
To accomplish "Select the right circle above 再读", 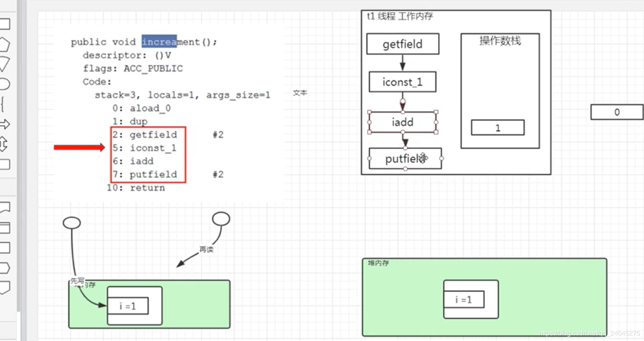I will pos(221,219).
